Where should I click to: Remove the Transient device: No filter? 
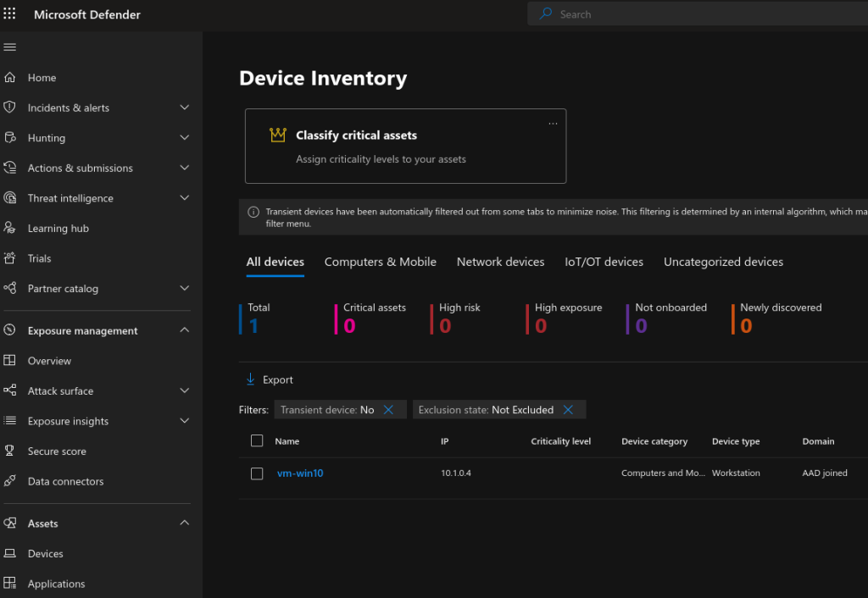click(388, 410)
